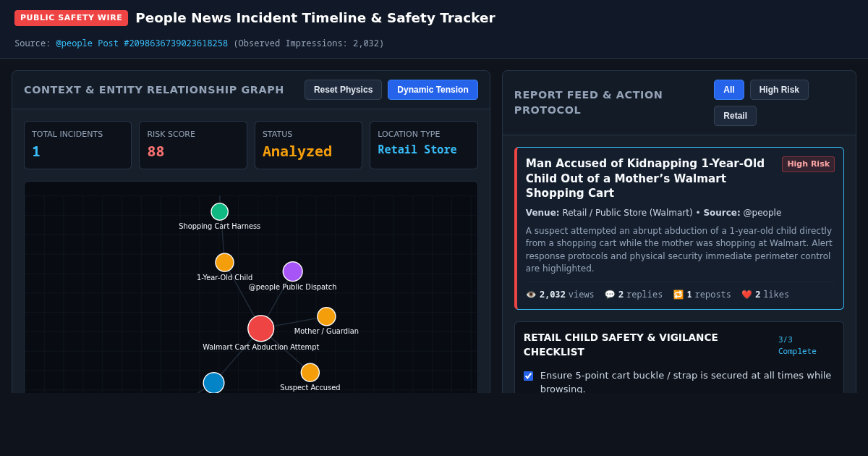
Task: Click the Context & Entity Relationship Graph title
Action: [x=154, y=90]
